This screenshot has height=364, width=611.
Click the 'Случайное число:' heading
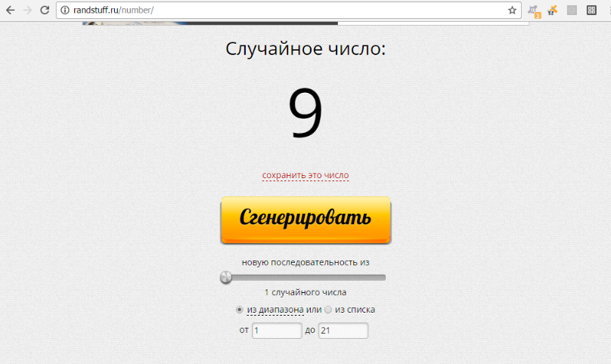(x=305, y=49)
